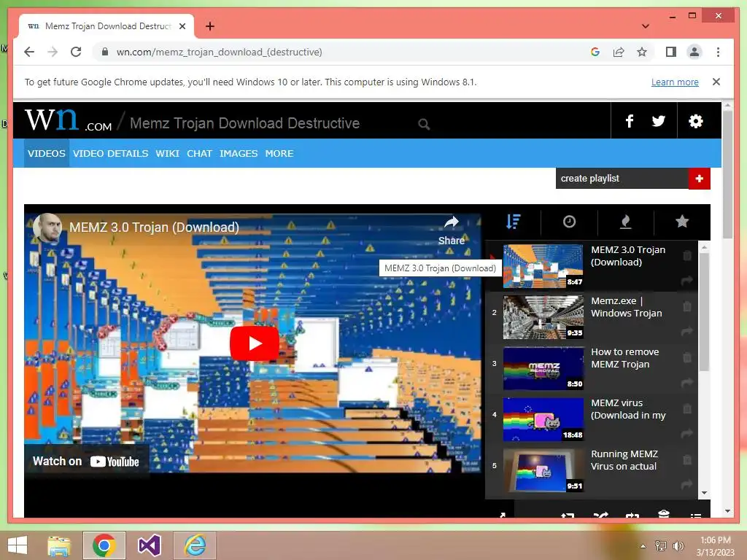Screen dimensions: 747x560
Task: Select the CHAT tab
Action: [x=199, y=153]
